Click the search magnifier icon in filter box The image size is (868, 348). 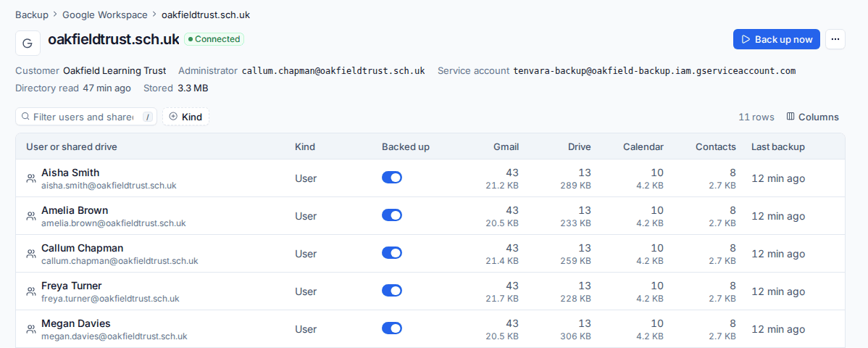(25, 117)
